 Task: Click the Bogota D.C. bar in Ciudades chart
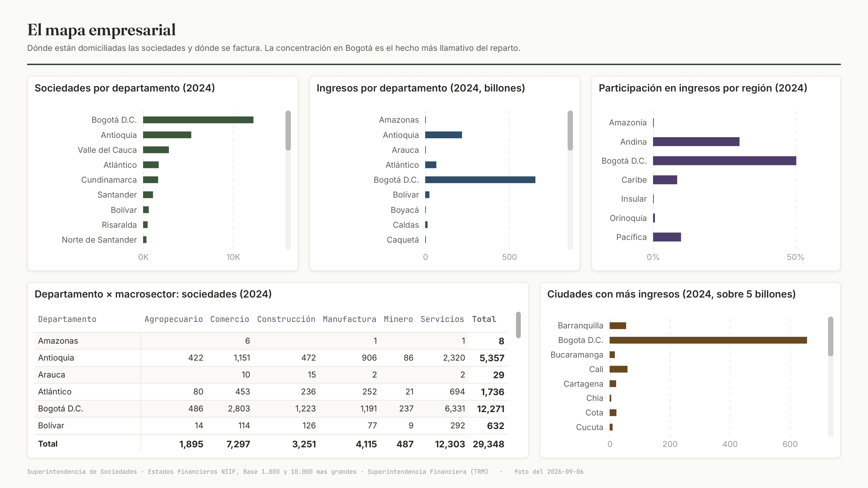tap(708, 340)
